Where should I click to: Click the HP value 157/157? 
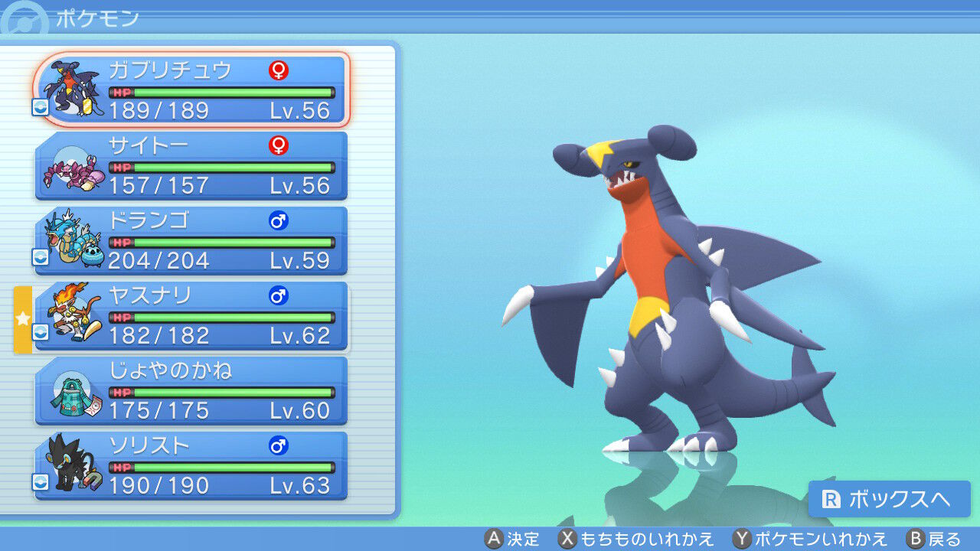[158, 185]
